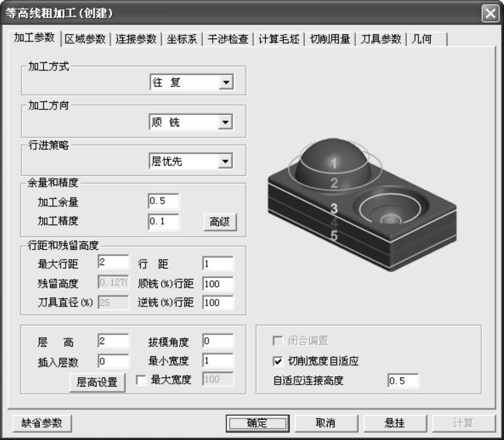Click the 高级 button for precision

click(x=220, y=222)
